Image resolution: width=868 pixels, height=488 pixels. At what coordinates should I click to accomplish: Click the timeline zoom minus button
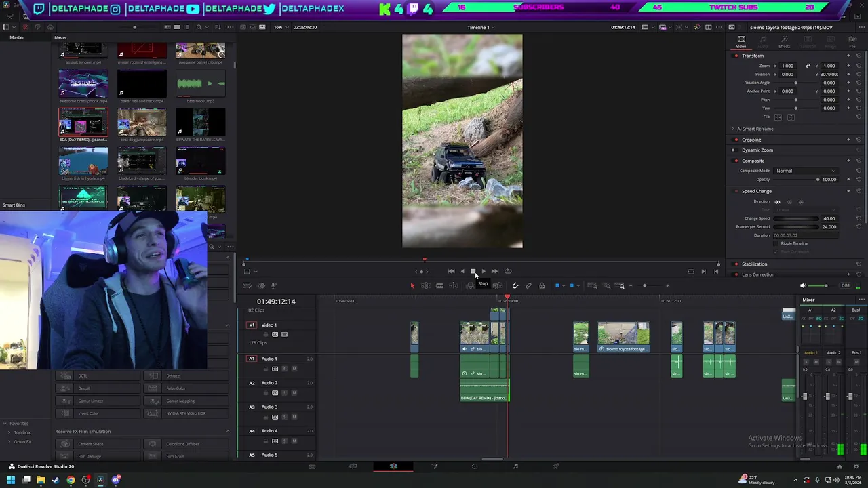point(631,285)
